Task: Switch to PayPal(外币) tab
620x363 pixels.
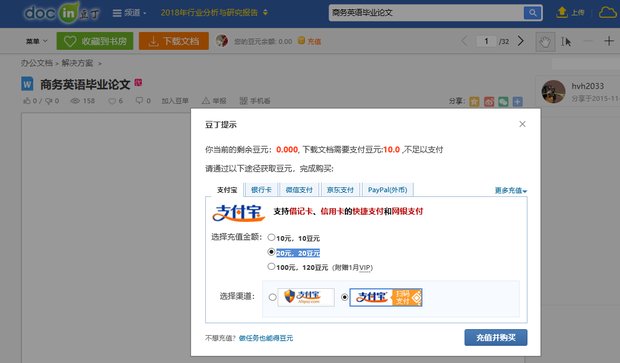Action: click(x=388, y=190)
